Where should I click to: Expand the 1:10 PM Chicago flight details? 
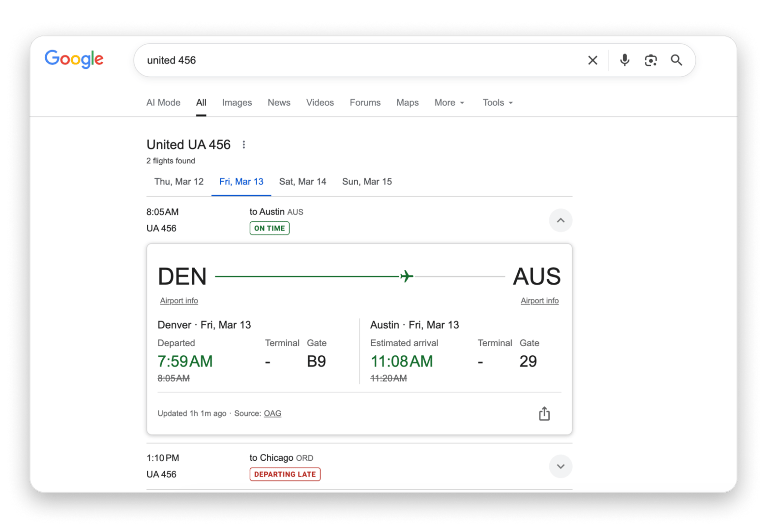pos(560,466)
